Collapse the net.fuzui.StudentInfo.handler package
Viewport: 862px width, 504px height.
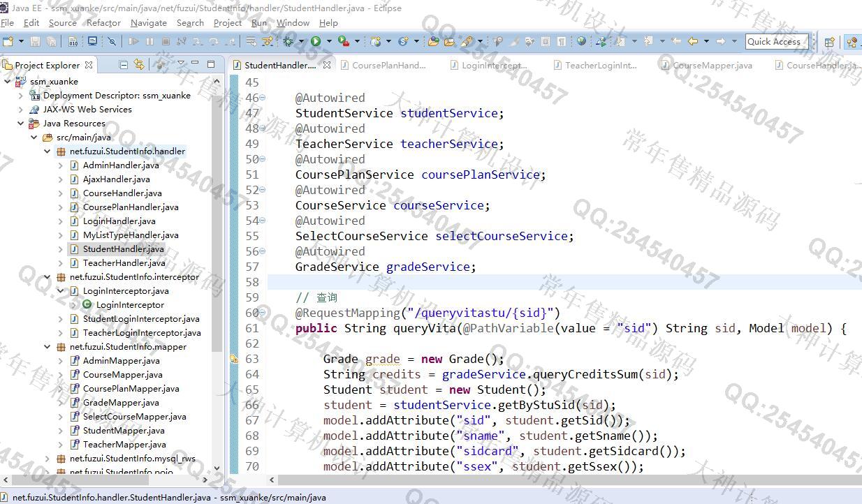tap(47, 151)
